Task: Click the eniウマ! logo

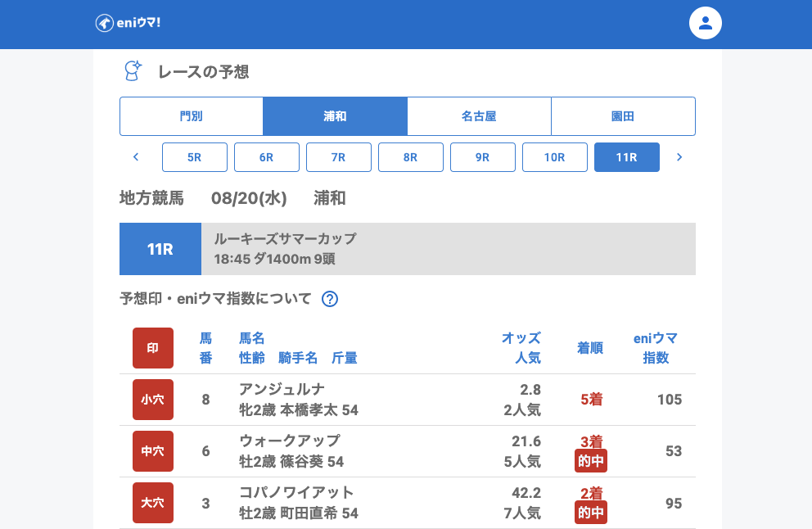Action: click(128, 23)
